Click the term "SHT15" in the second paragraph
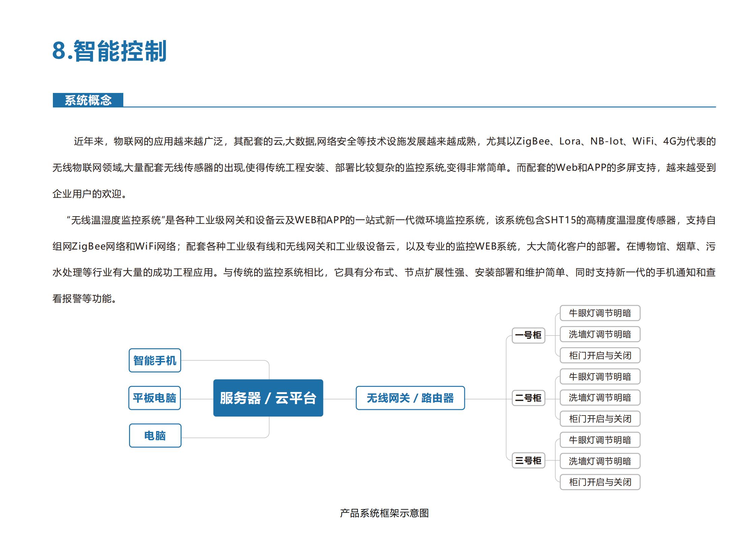This screenshot has width=756, height=557. click(560, 220)
